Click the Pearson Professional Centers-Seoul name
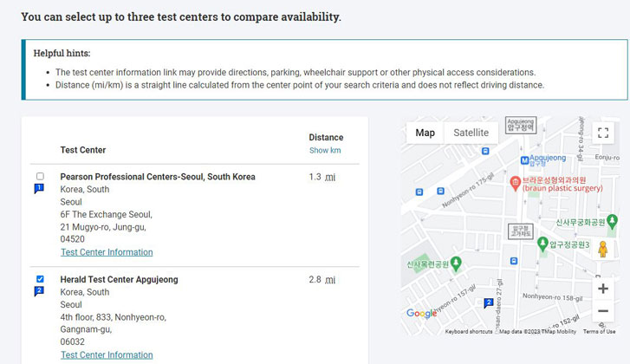 158,177
